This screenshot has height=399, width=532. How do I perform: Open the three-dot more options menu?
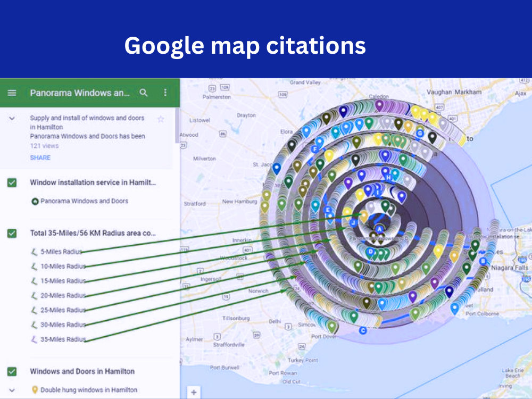point(165,93)
